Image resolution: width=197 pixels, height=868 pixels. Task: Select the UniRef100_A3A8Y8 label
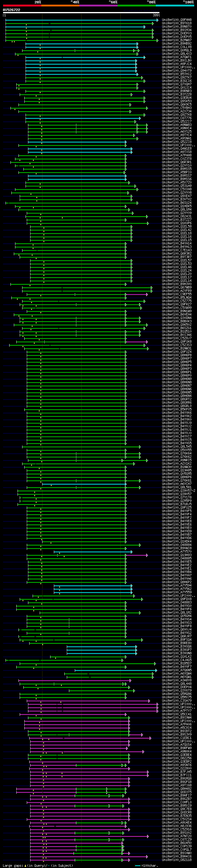pos(177,680)
